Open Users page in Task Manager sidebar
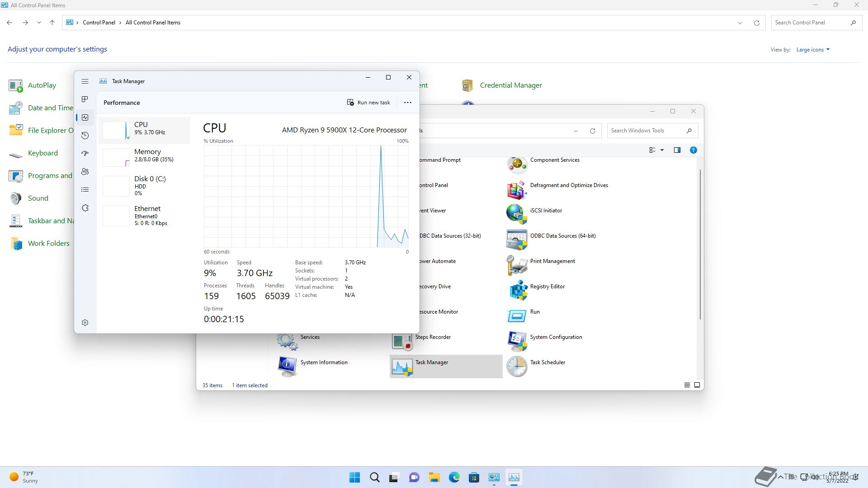Viewport: 868px width, 488px height. (85, 172)
